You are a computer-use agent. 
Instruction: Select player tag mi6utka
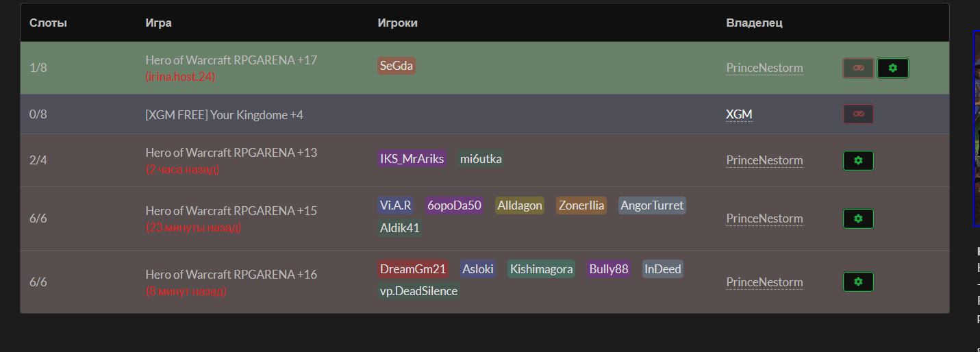481,159
